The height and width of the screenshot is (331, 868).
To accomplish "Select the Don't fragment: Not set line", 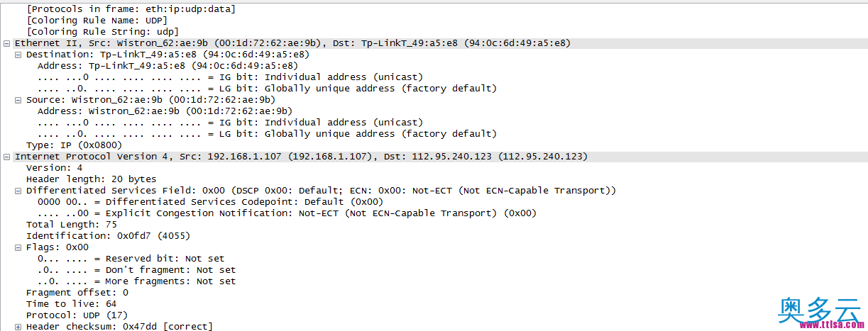I will (x=137, y=269).
